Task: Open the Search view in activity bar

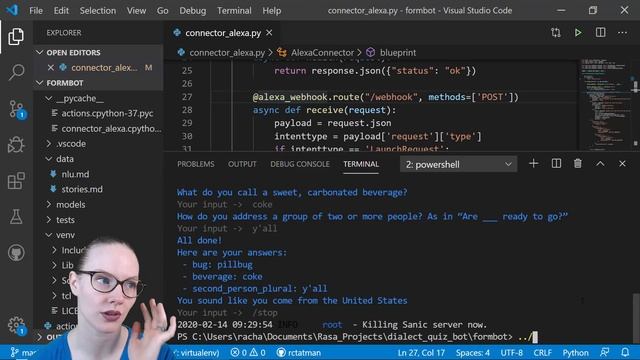Action: point(16,72)
